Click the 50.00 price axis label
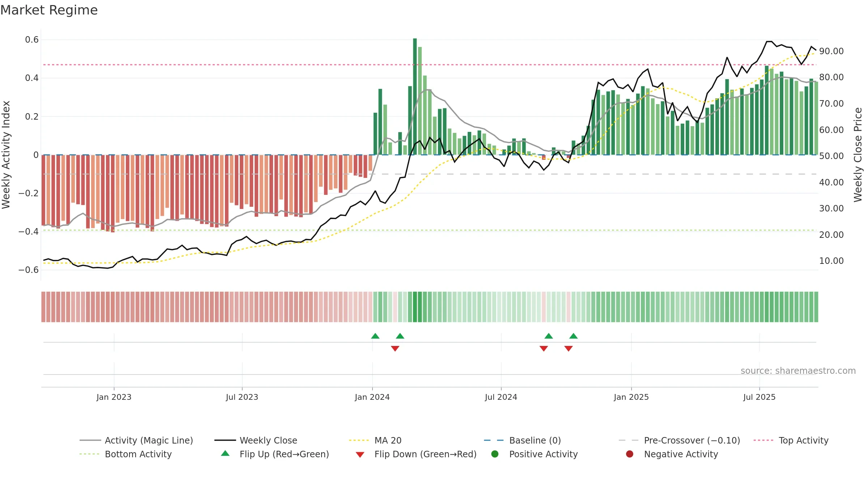This screenshot has height=488, width=868. tap(831, 156)
